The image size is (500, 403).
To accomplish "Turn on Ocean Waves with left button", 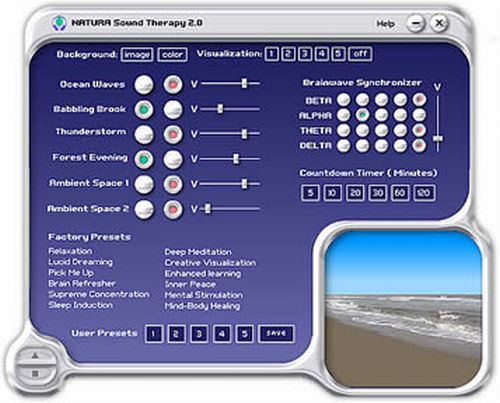I will [144, 84].
